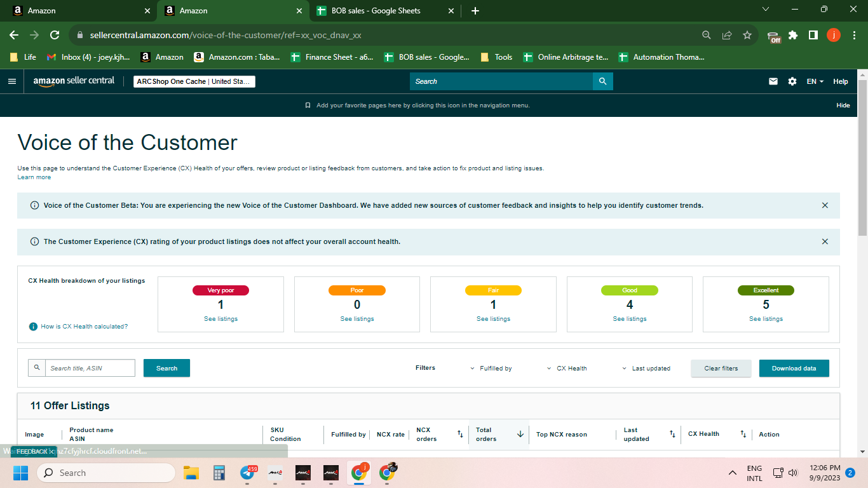Screen dimensions: 868x488
Task: Open 'How is CX Health calculated?' link
Action: point(85,327)
